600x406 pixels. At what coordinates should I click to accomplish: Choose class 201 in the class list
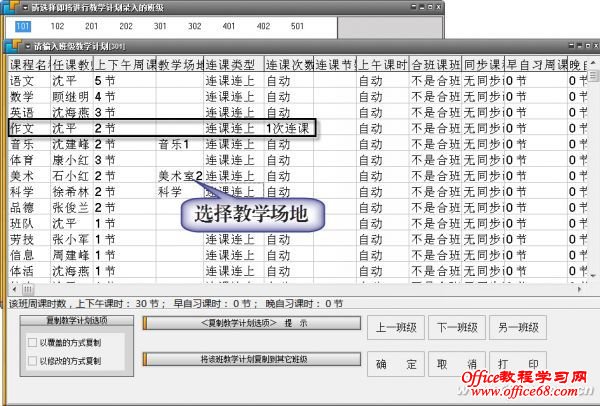click(x=91, y=26)
